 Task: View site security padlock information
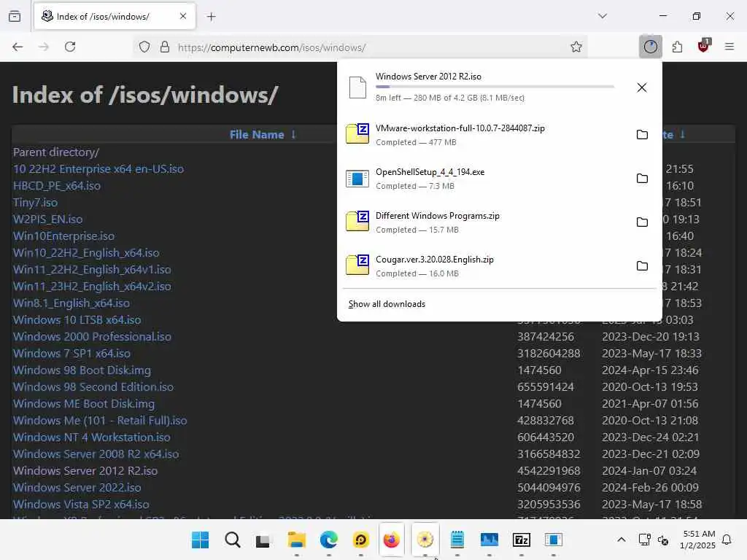click(x=165, y=47)
